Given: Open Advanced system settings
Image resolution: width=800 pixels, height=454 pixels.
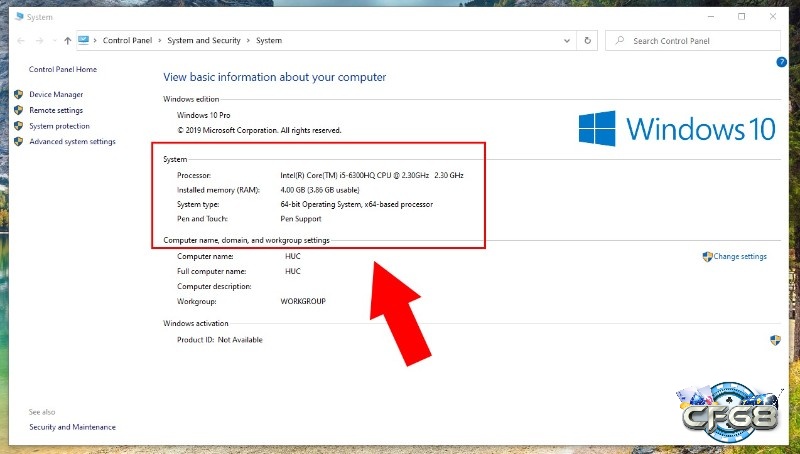Looking at the screenshot, I should [72, 142].
